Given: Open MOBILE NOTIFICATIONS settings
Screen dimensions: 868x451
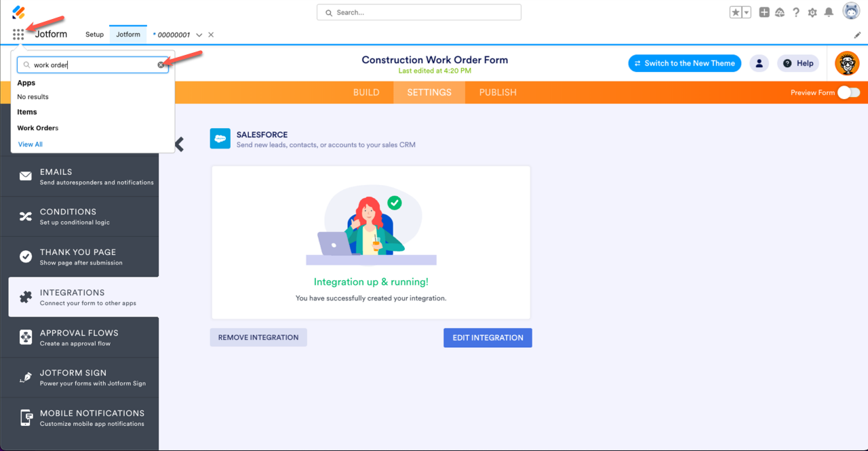Looking at the screenshot, I should (x=79, y=417).
